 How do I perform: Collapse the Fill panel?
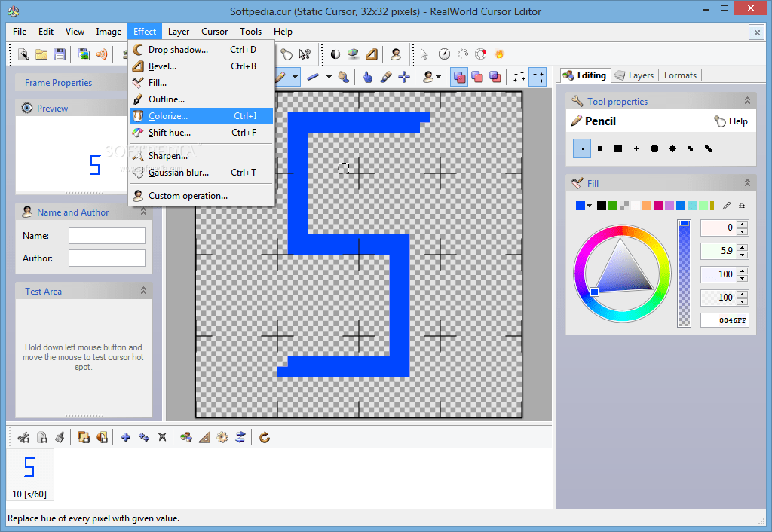click(747, 182)
